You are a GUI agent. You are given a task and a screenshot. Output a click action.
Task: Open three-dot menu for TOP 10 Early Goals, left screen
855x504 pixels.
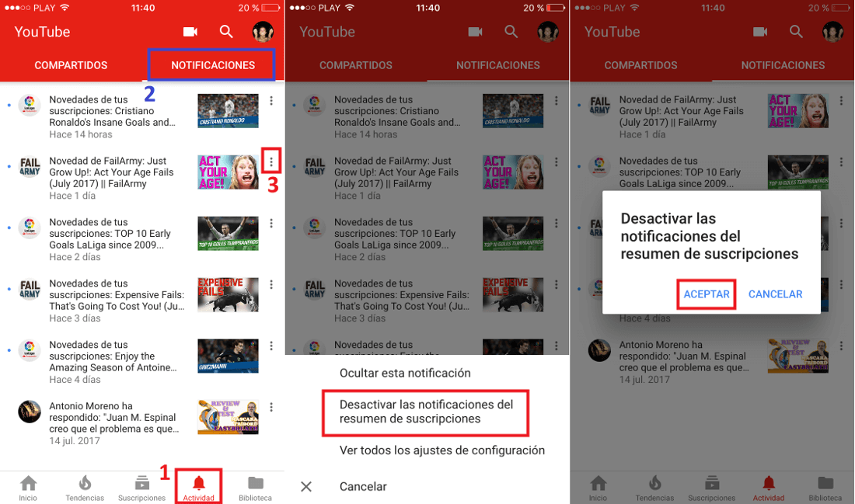point(271,224)
